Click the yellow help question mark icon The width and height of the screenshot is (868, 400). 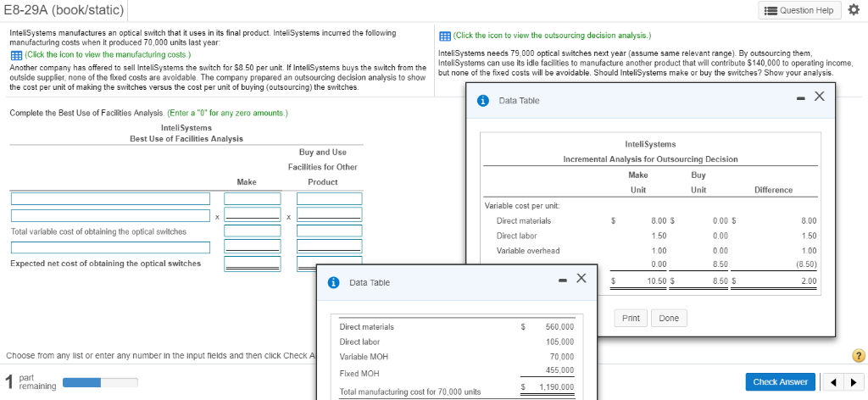(859, 355)
